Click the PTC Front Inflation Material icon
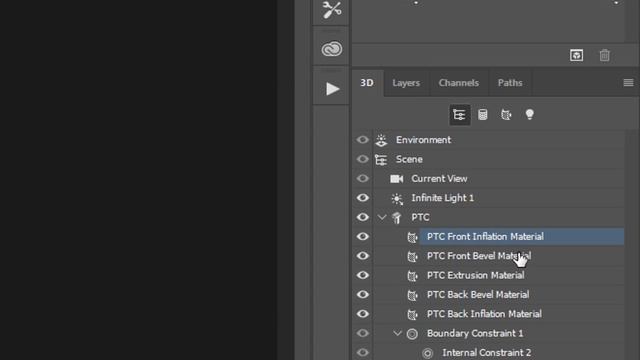Screen dimensions: 640x360 coord(413,237)
